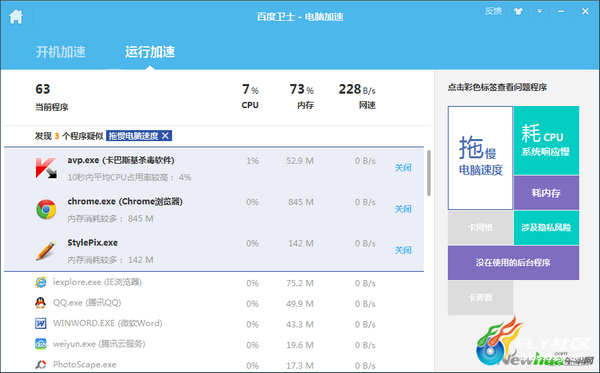Image resolution: width=600 pixels, height=373 pixels.
Task: Select the 卡界面 tile
Action: [480, 298]
